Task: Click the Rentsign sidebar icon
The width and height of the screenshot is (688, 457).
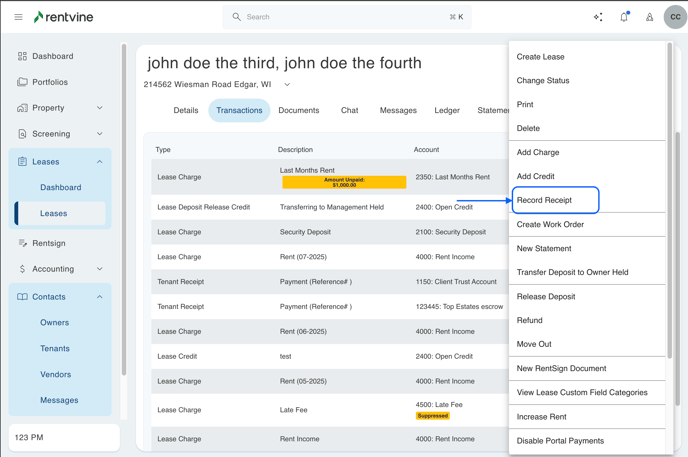Action: click(22, 243)
